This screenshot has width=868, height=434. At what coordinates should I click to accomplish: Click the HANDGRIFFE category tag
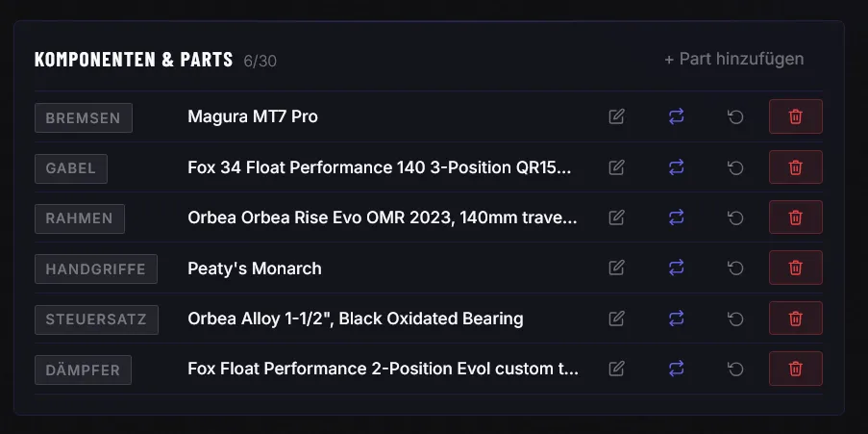[96, 268]
